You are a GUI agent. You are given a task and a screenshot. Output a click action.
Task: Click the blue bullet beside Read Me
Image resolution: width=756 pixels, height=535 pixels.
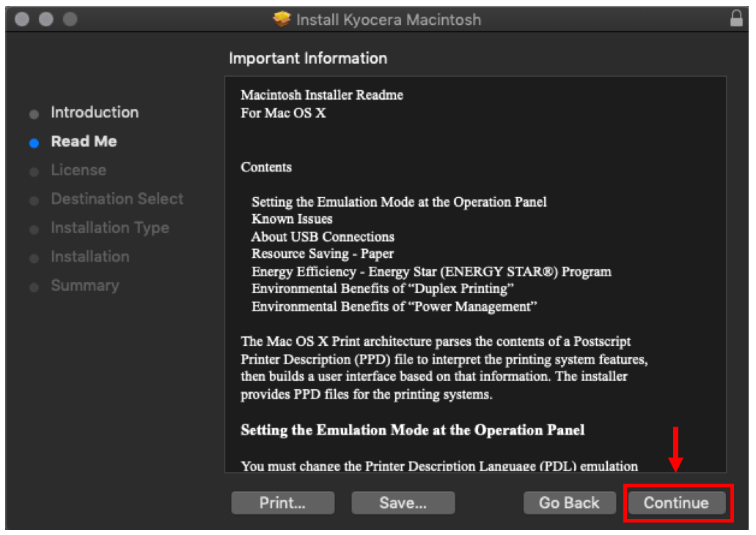click(x=34, y=143)
